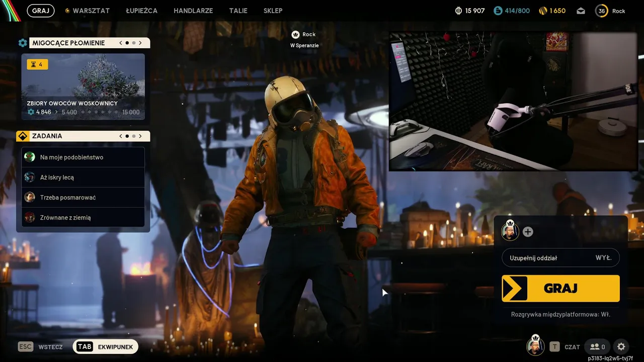The image size is (644, 362).
Task: Open quest Na moje podobieństwo
Action: click(x=83, y=157)
